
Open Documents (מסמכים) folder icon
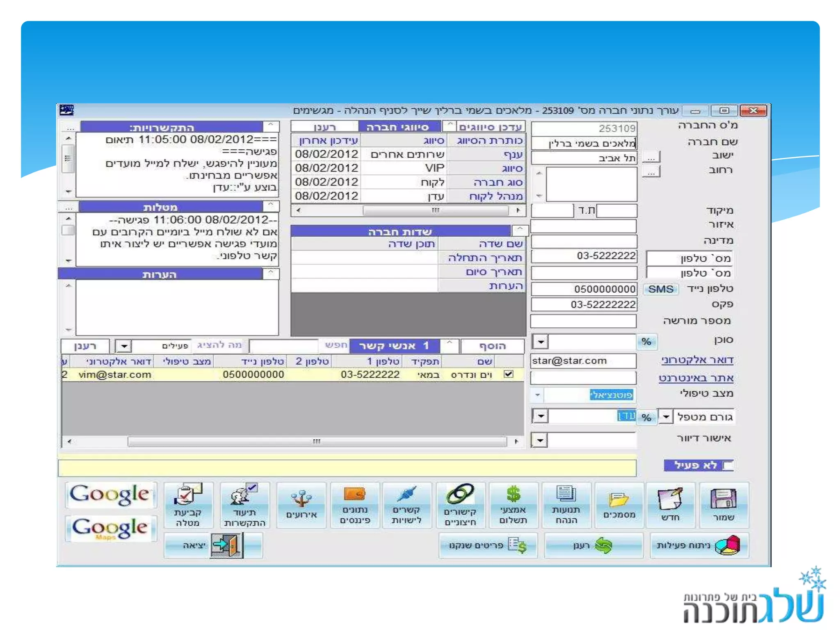coord(619,500)
